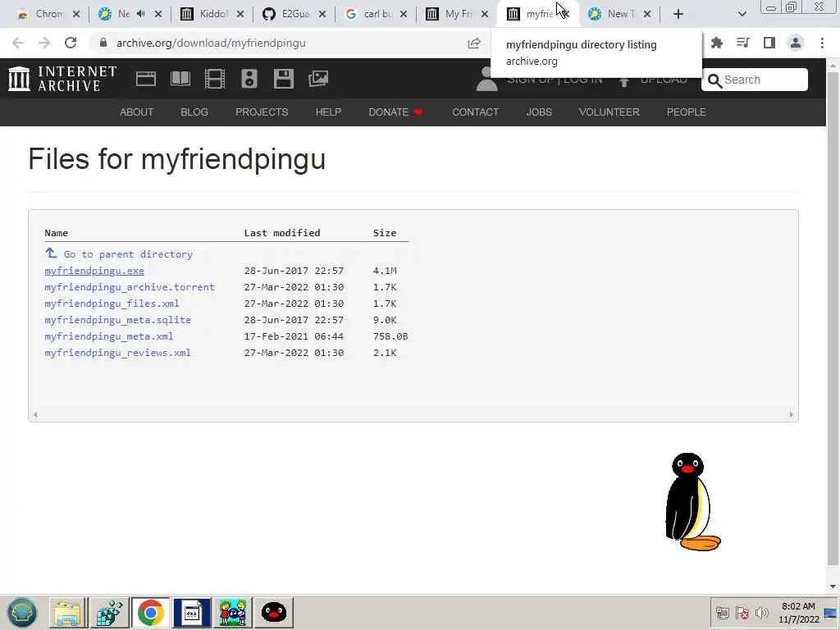Open the Video film strip icon
The height and width of the screenshot is (630, 840).
point(215,79)
